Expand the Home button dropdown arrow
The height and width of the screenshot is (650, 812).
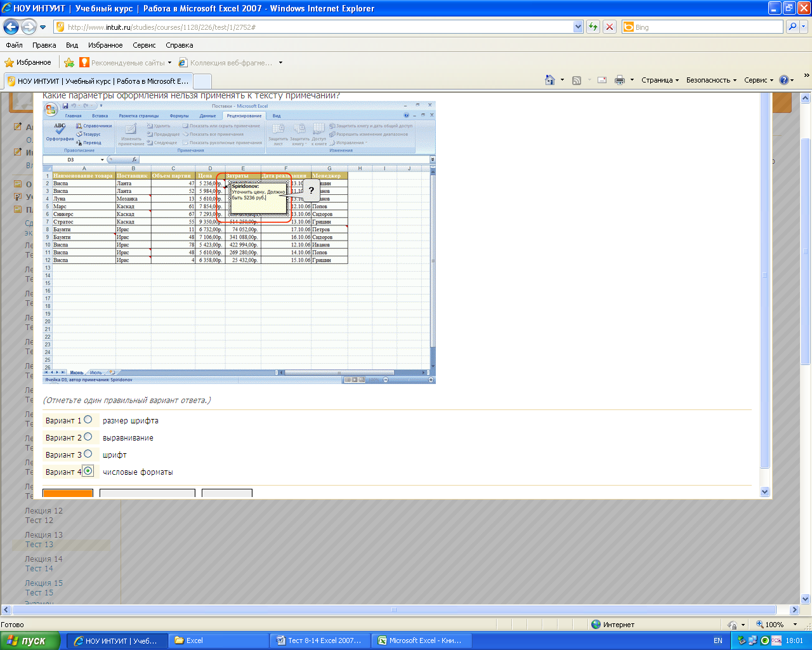click(562, 80)
